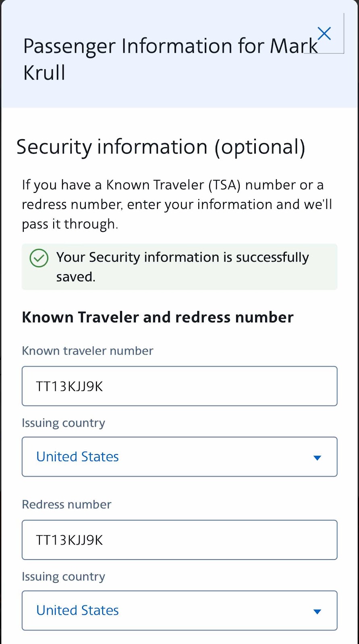The height and width of the screenshot is (644, 359).
Task: Click the "Redress number" field label
Action: (x=66, y=504)
